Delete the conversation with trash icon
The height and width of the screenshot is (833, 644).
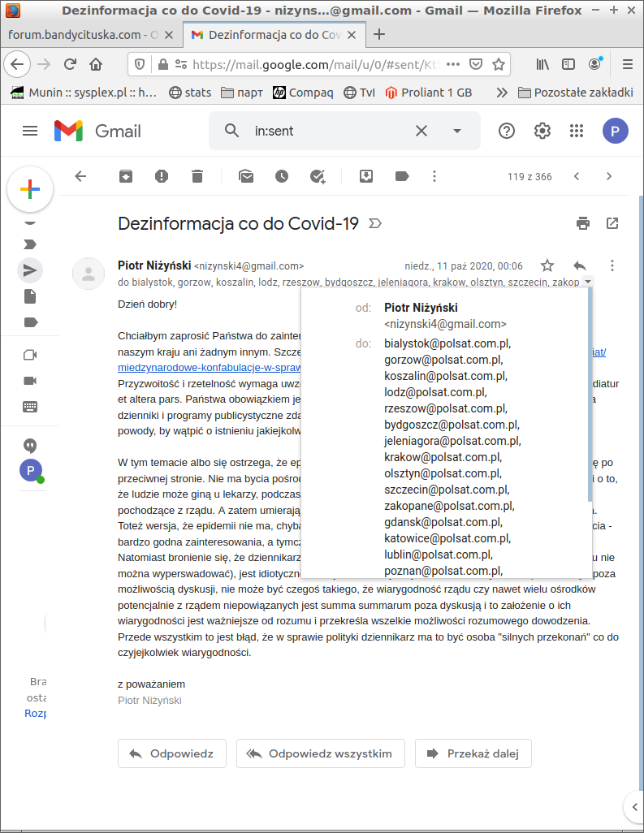tap(197, 176)
